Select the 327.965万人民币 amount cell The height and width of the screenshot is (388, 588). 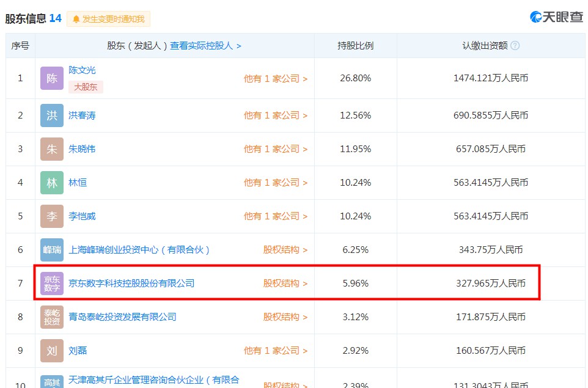(x=491, y=284)
